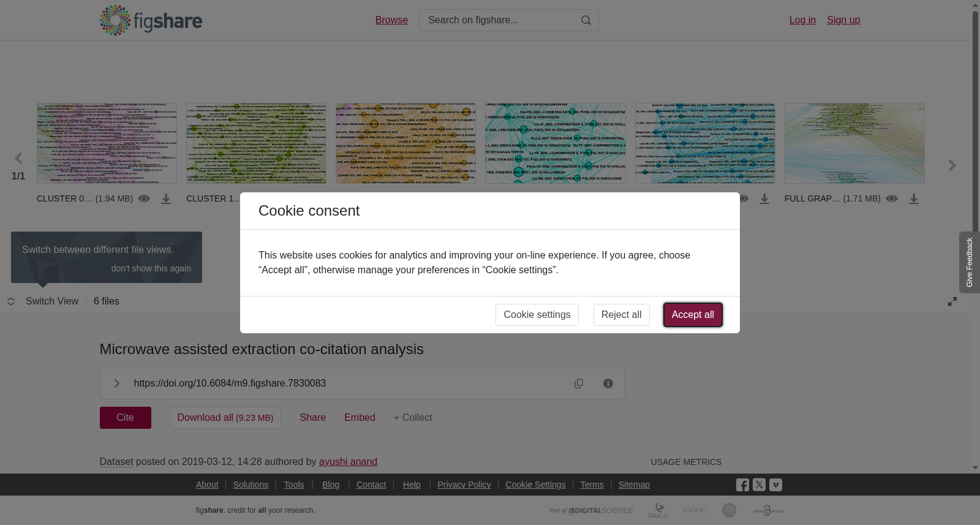Download the FULL GRAP… file
Screen dimensions: 980x525
pos(914,199)
